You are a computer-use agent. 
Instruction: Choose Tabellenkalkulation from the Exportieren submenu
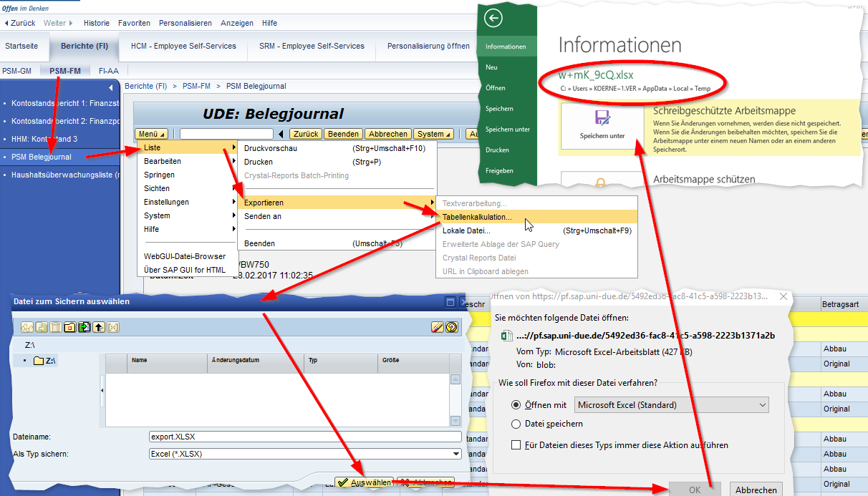point(477,217)
